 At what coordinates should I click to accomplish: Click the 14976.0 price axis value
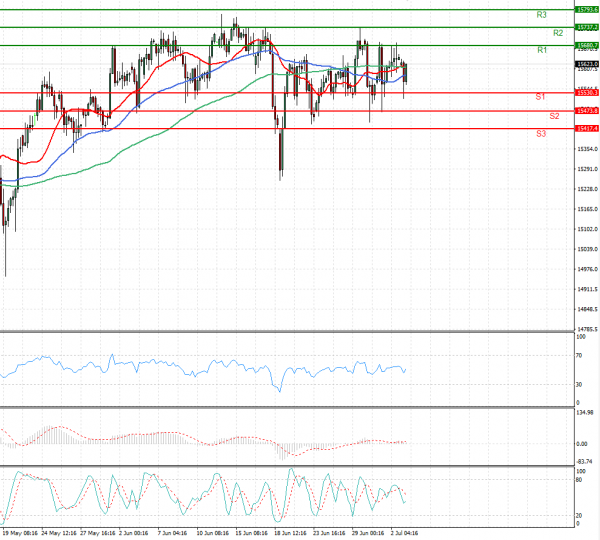[x=587, y=269]
